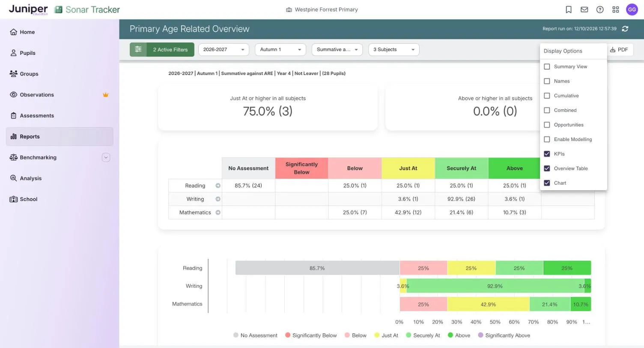Open the Autumn 1 term dropdown
Screen dimensions: 644x348
(x=280, y=49)
